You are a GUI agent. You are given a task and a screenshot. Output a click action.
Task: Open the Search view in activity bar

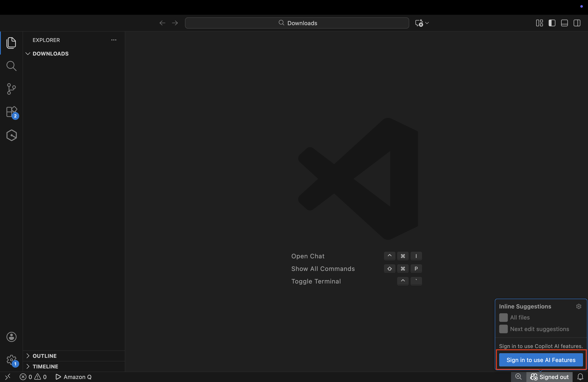point(11,66)
